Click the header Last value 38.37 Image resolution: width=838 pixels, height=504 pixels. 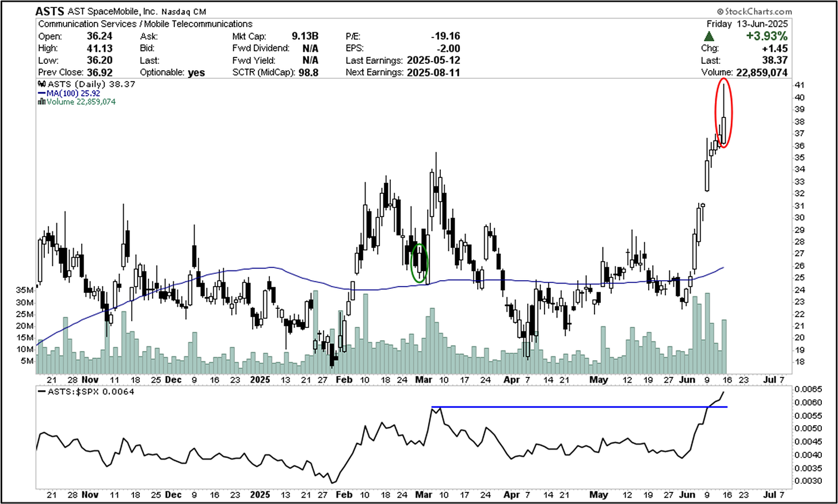tap(775, 60)
